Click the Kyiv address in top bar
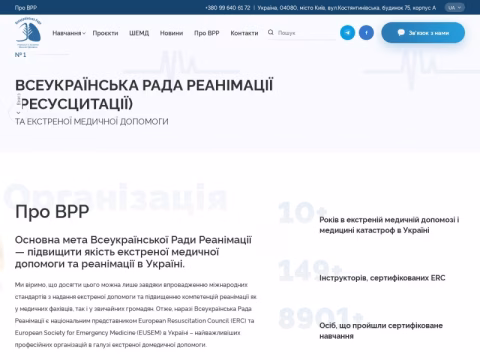The width and height of the screenshot is (480, 360). coord(347,8)
